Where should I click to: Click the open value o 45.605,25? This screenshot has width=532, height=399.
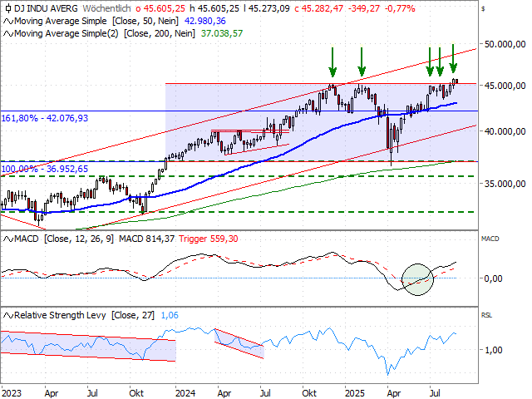160,8
